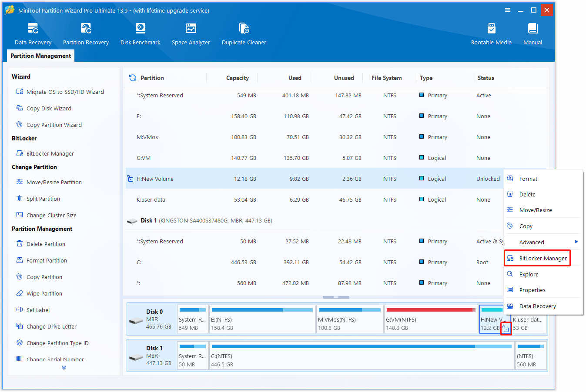Click the Copy Disk Wizard icon

pyautogui.click(x=20, y=108)
